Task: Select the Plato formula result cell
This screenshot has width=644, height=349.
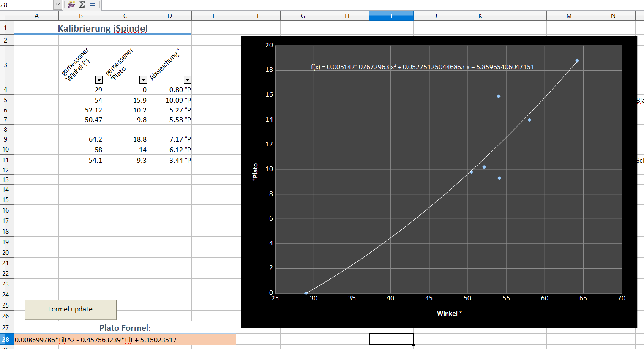Action: (125, 340)
